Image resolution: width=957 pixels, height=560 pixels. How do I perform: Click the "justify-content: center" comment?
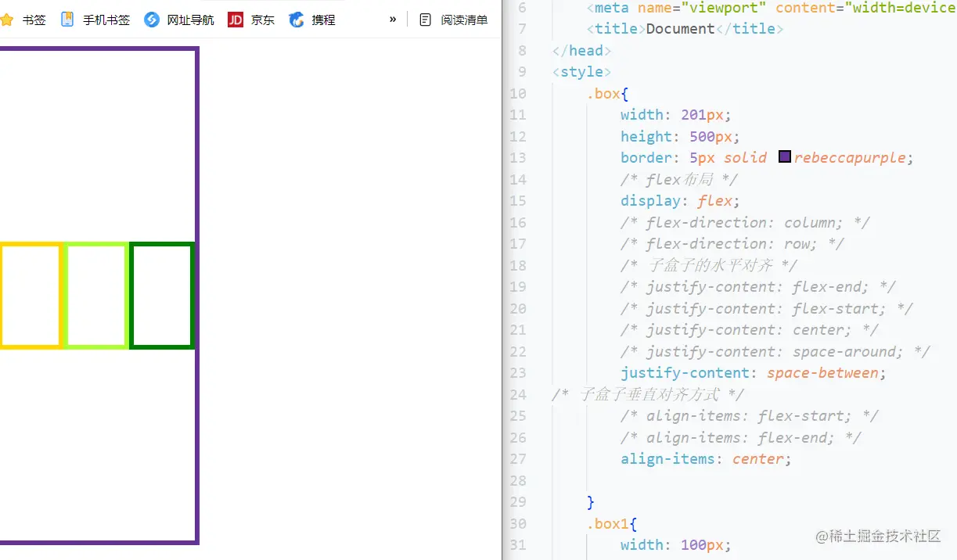750,330
